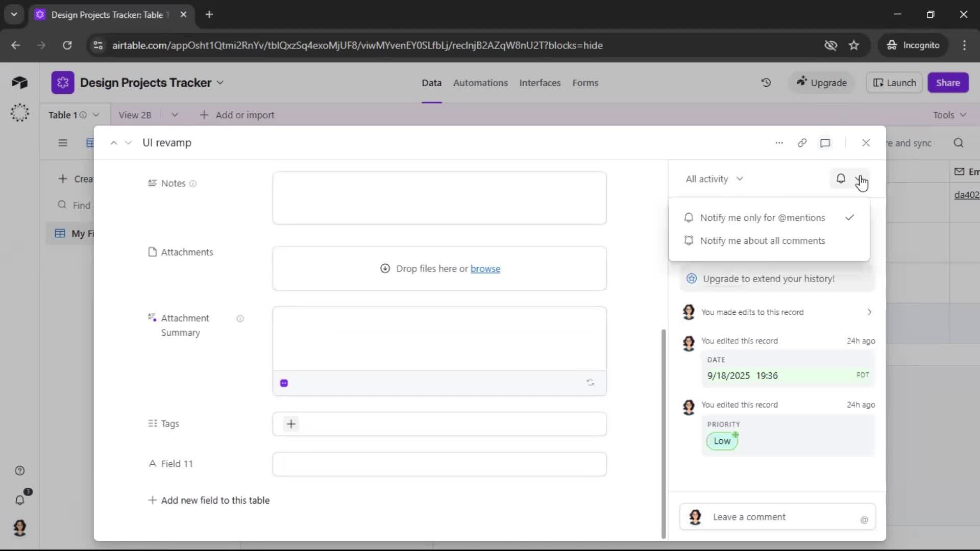Screen dimensions: 980x551
Task: Click the purple Share button
Action: [948, 83]
